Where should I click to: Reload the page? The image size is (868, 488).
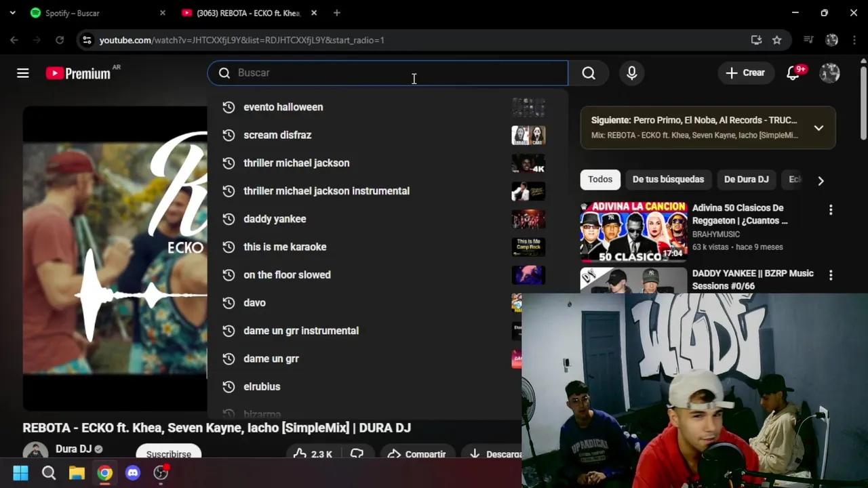[x=60, y=40]
